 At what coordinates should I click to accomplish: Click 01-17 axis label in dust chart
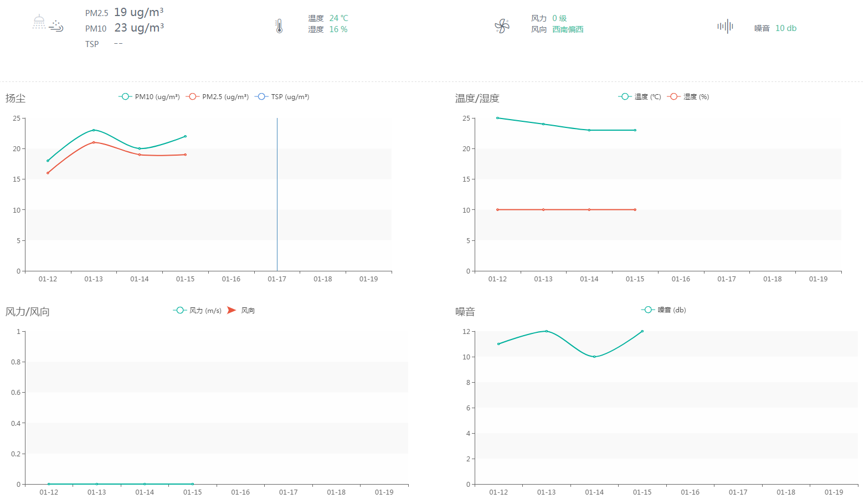(x=277, y=279)
